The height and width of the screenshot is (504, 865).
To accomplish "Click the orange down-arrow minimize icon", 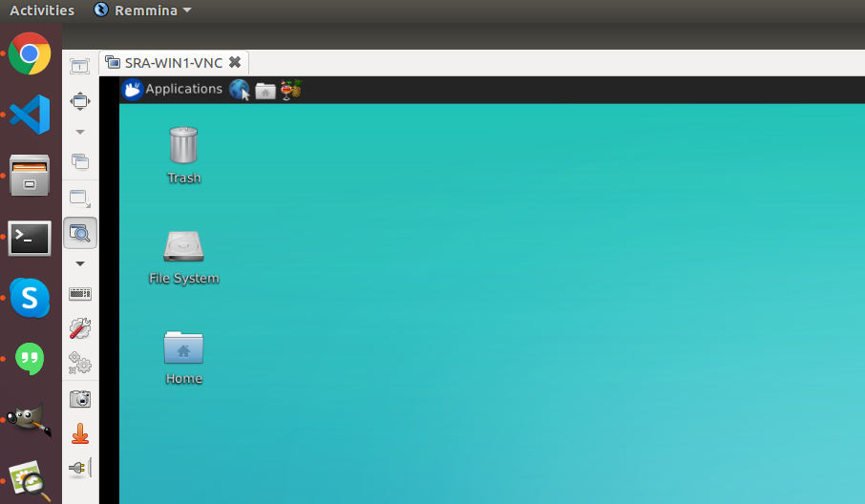I will pos(80,433).
